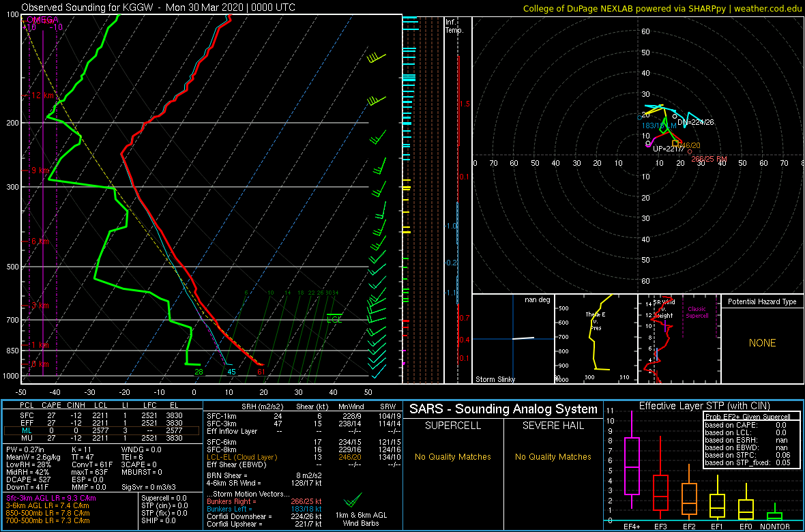Click the OMEGA label
The image size is (805, 532).
(42, 20)
